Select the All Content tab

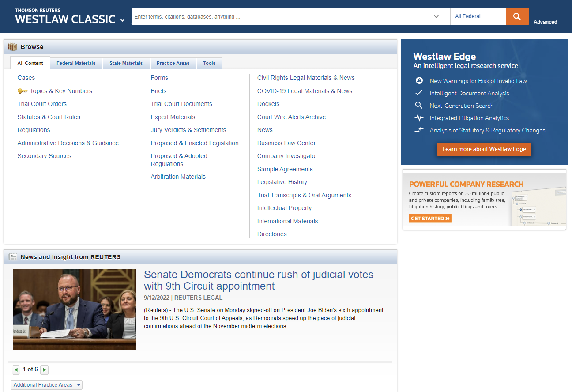[x=30, y=63]
